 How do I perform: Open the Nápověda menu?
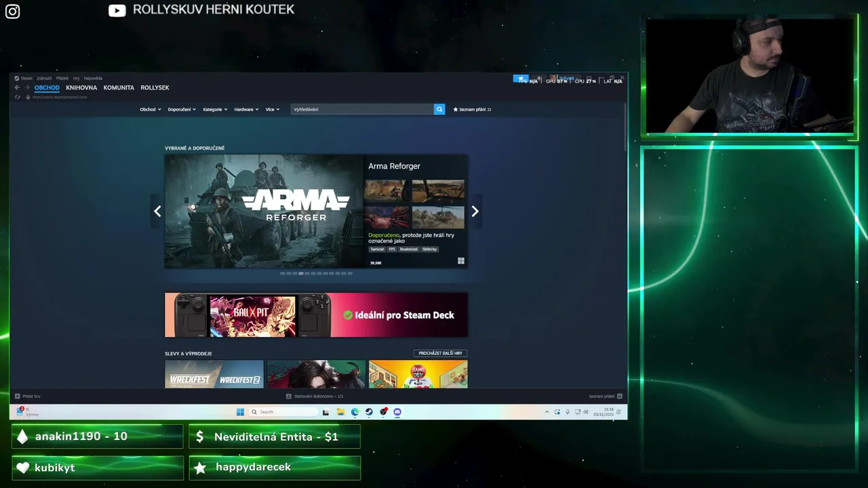93,78
